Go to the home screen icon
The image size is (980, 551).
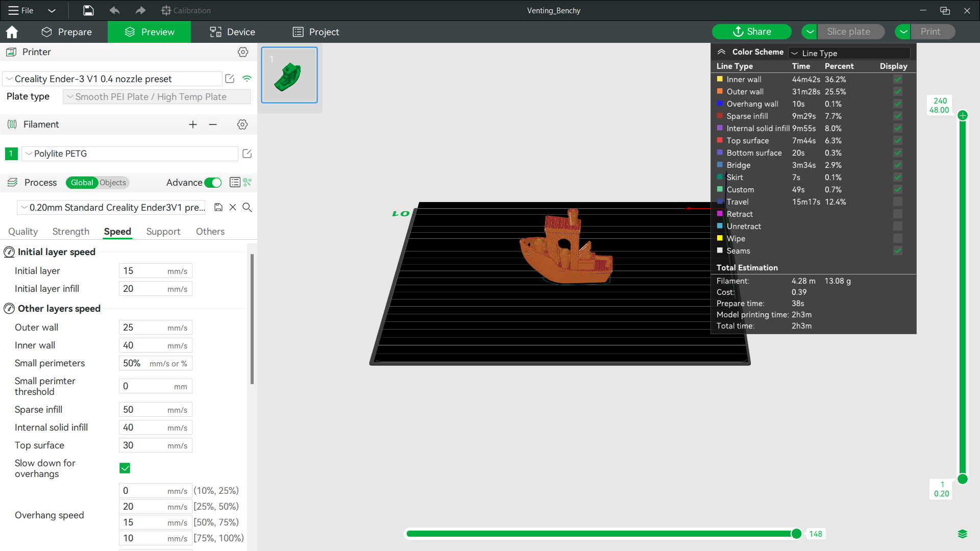[x=12, y=32]
